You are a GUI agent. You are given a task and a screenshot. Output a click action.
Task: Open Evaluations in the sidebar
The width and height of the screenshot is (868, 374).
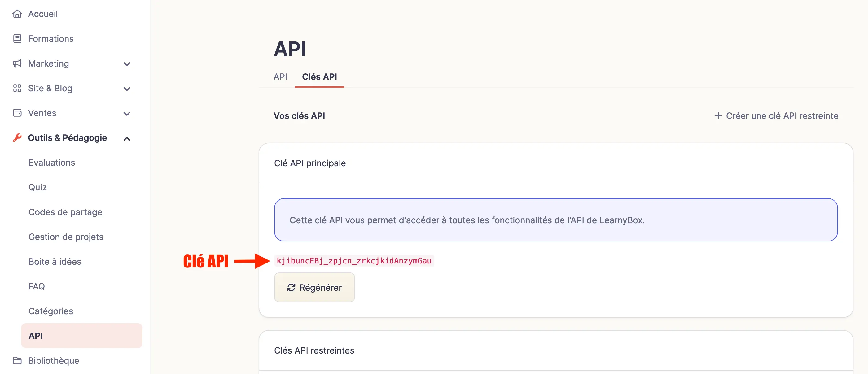click(51, 163)
